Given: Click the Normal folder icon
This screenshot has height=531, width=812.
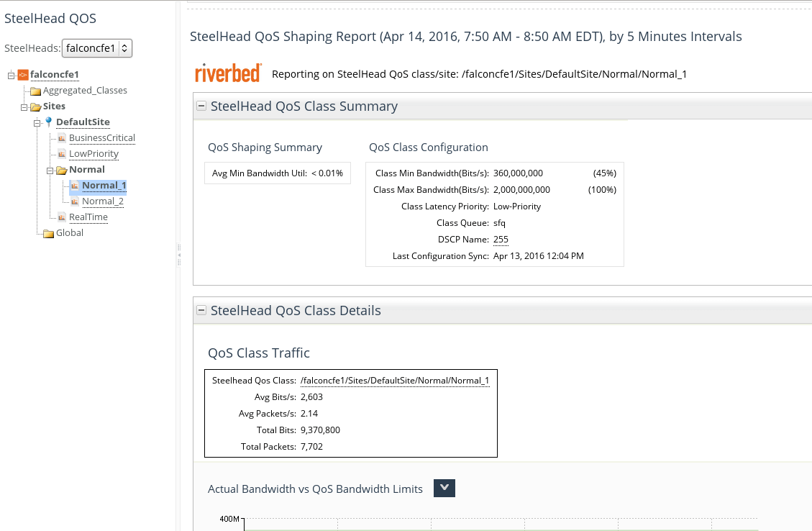Looking at the screenshot, I should [x=62, y=170].
